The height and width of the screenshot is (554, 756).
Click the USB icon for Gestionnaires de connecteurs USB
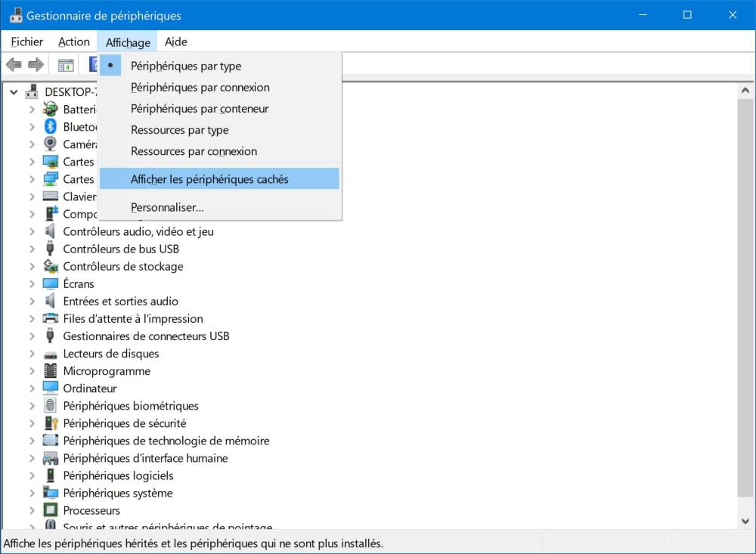[x=50, y=336]
